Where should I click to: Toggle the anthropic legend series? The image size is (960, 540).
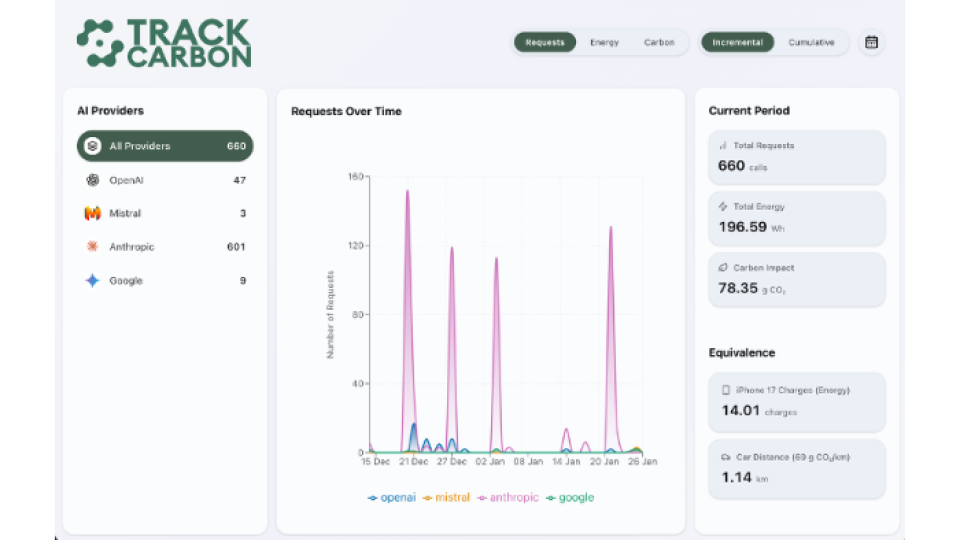coord(508,498)
